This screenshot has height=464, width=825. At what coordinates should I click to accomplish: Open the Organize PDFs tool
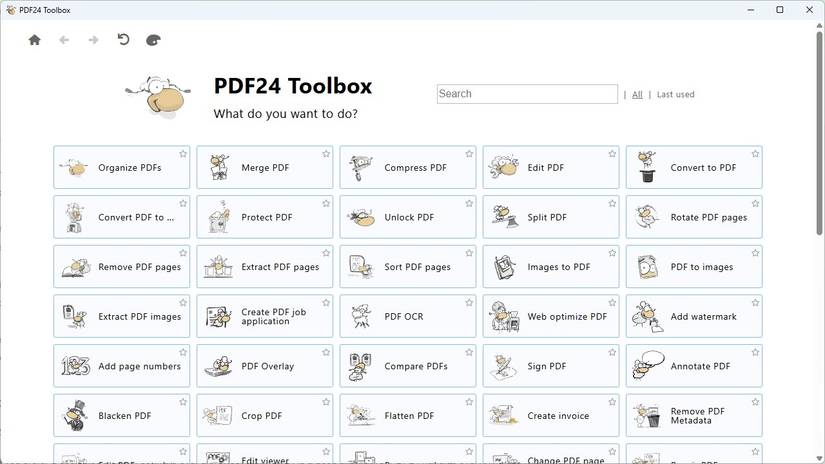coord(122,167)
